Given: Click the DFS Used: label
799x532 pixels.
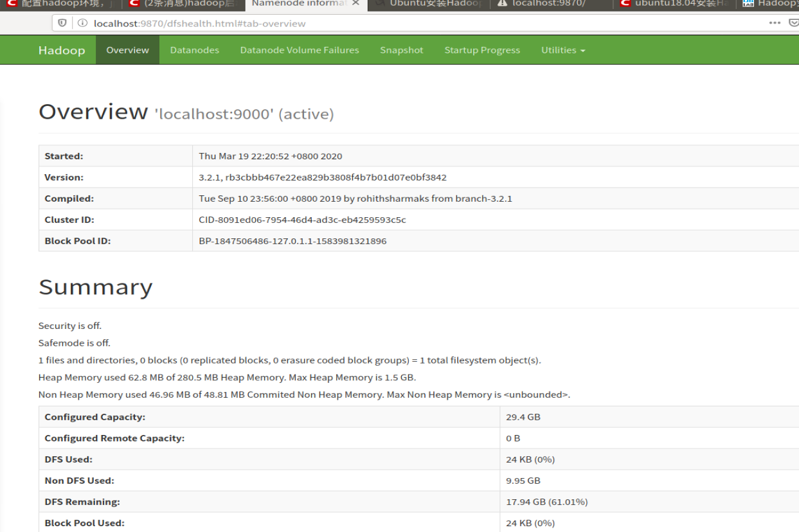Looking at the screenshot, I should [x=69, y=459].
